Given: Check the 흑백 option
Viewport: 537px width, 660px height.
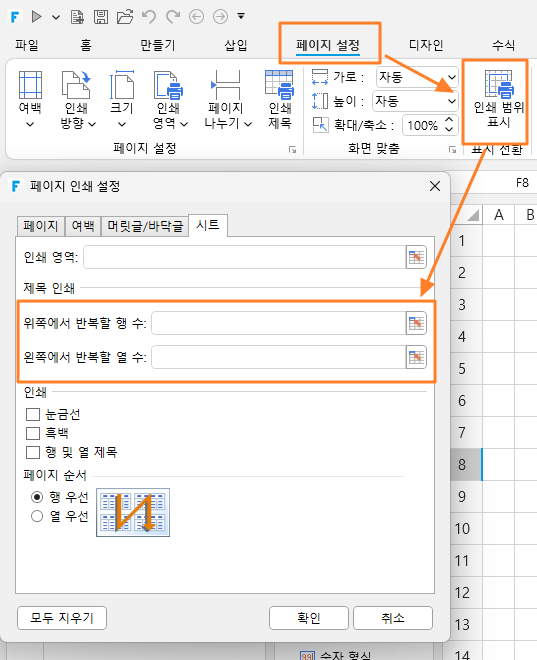Looking at the screenshot, I should pos(33,433).
